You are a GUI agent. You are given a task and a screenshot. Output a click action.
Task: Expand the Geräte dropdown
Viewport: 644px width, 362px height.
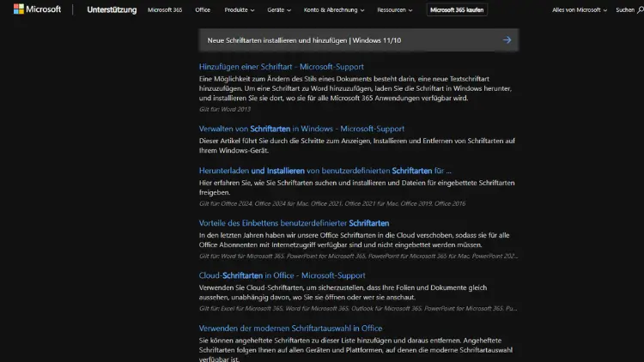(x=279, y=9)
